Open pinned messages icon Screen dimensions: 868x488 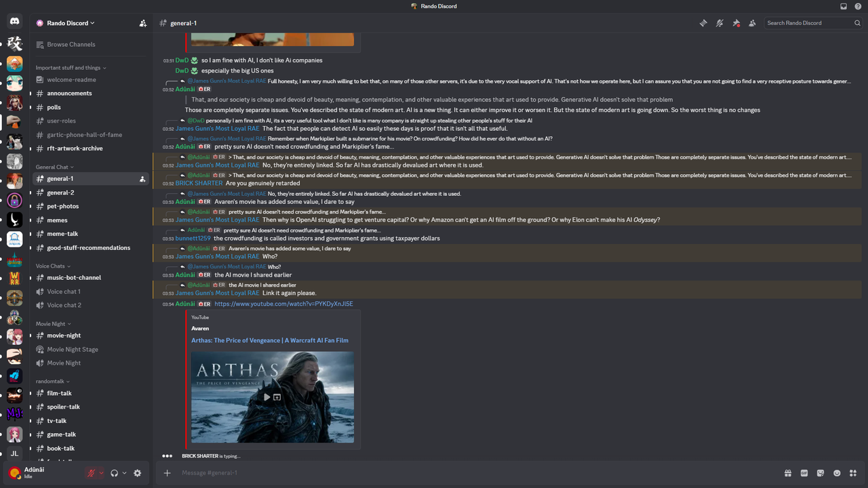736,23
